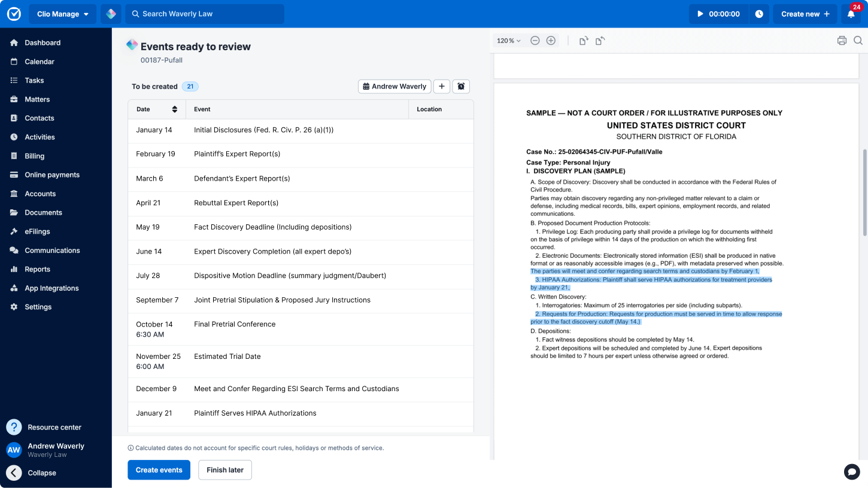Open the 120% zoom level dropdown

pos(508,40)
